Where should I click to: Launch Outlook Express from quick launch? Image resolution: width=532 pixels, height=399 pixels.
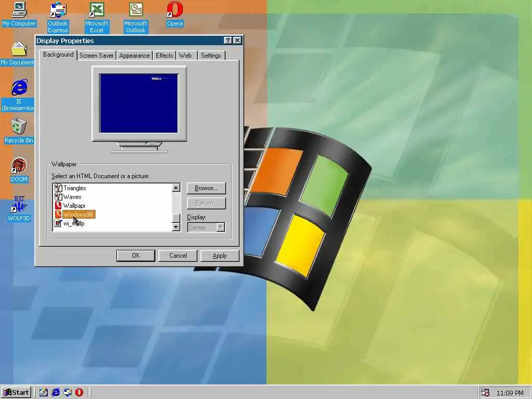click(68, 392)
